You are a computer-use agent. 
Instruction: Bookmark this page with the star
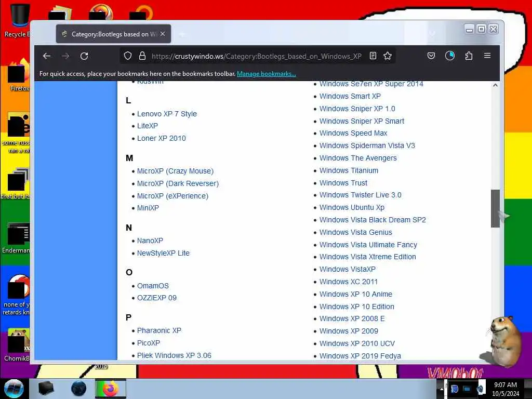[388, 56]
